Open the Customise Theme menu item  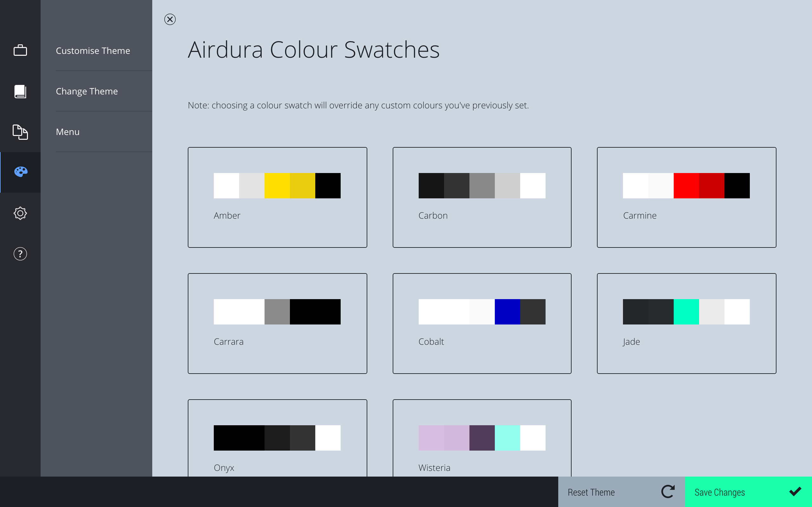(x=93, y=51)
